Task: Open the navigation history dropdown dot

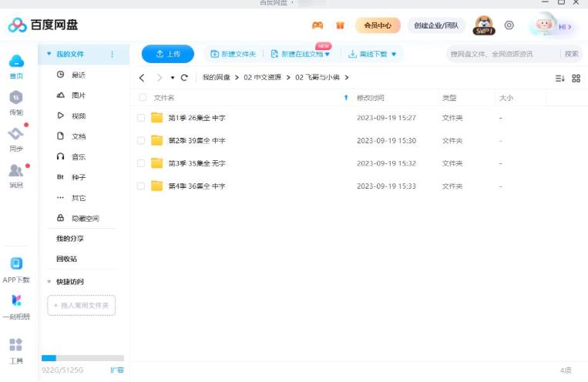Action: (173, 78)
